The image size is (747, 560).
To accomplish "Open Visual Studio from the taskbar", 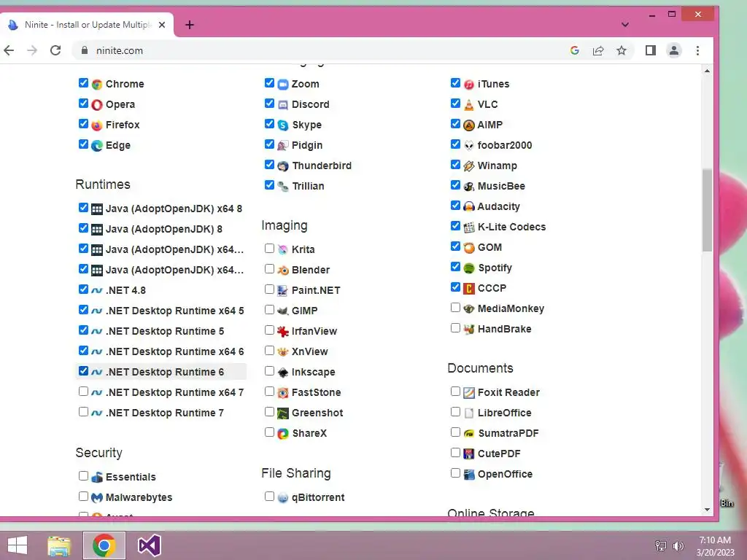I will [x=149, y=545].
